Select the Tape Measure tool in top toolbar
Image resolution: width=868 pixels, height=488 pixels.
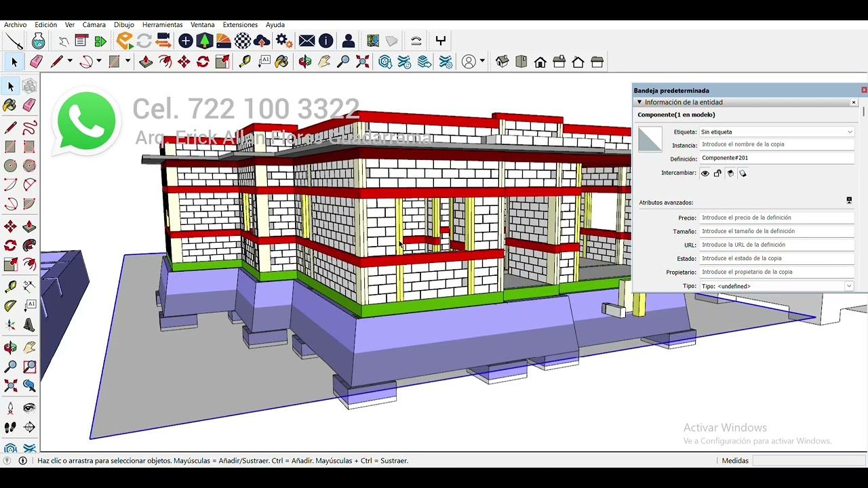pos(245,62)
